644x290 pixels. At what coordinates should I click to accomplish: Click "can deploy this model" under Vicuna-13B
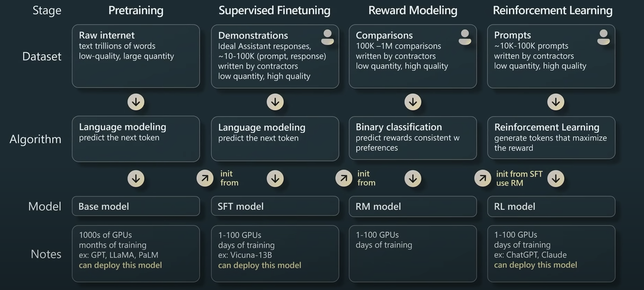coord(259,265)
